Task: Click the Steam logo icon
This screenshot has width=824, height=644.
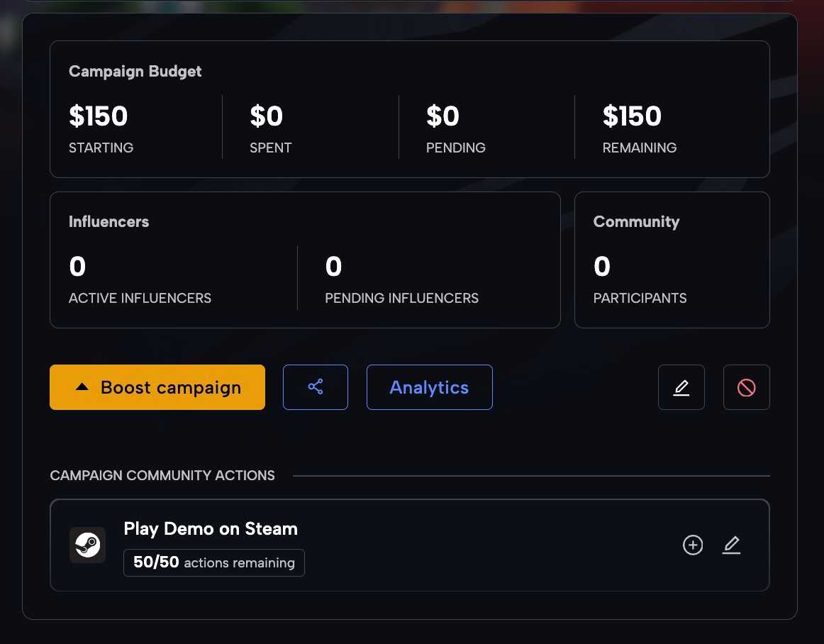Action: coord(87,545)
